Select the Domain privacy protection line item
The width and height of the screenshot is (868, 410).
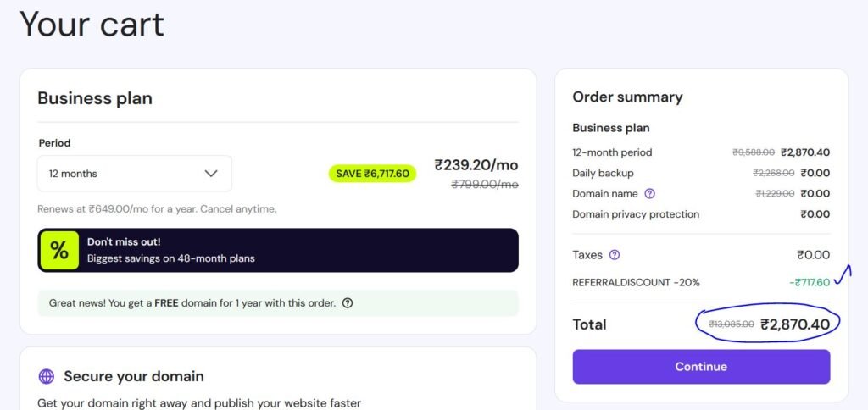[x=636, y=214]
